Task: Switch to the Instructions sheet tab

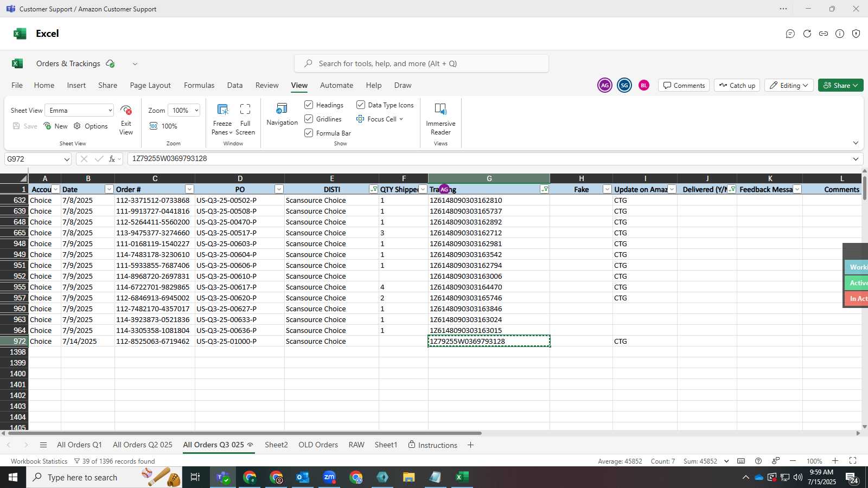Action: [433, 445]
